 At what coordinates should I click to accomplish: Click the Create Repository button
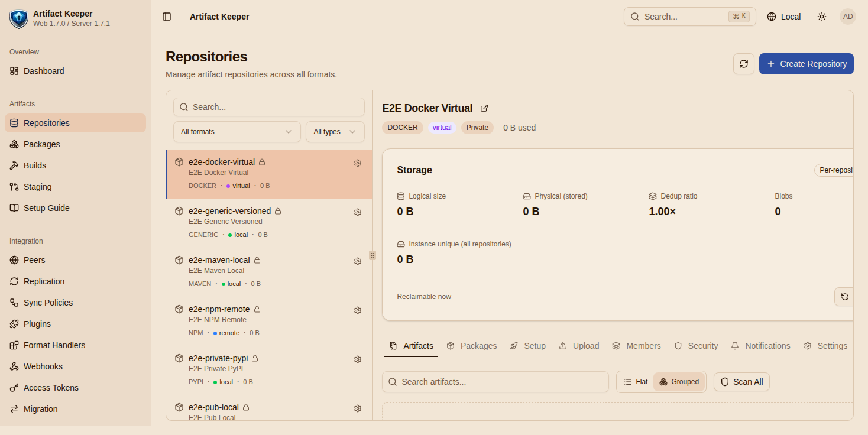[x=807, y=64]
